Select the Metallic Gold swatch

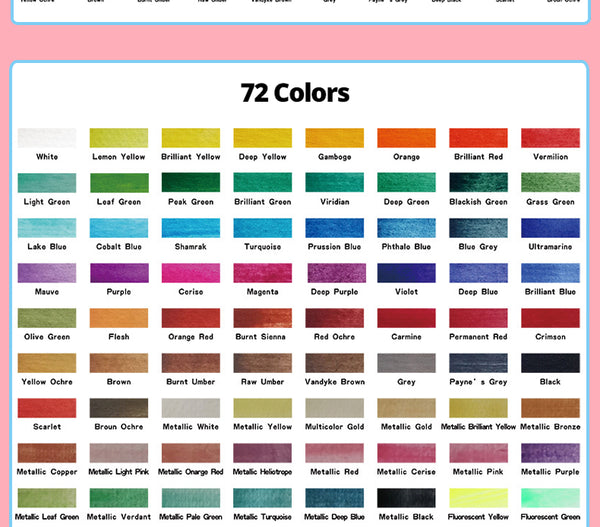click(x=406, y=408)
